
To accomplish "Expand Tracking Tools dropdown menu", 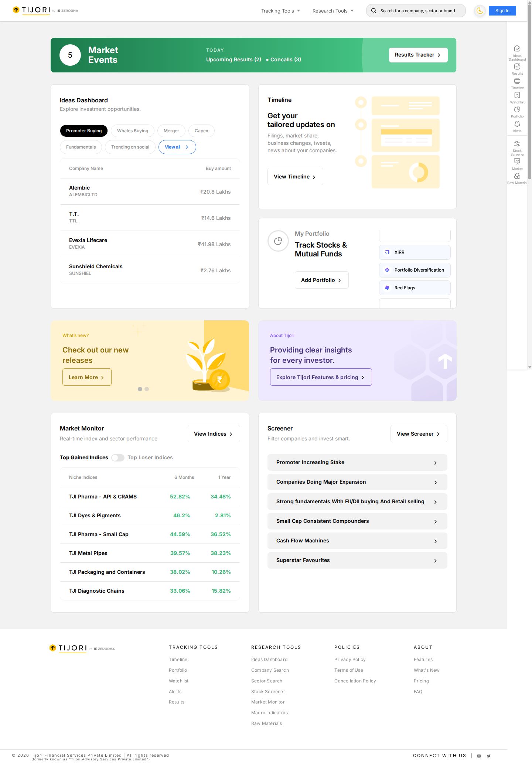I will tap(280, 11).
